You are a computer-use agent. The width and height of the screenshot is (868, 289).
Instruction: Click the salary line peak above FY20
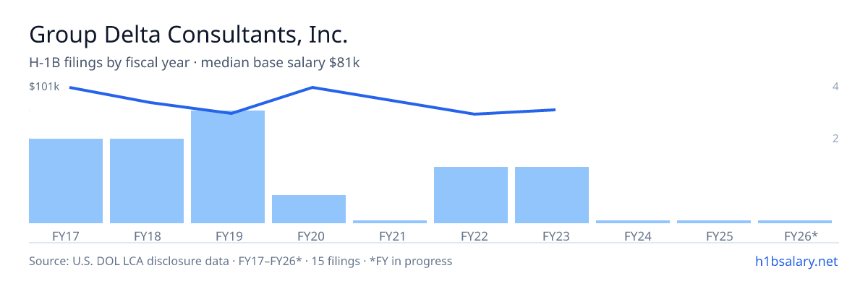coord(312,87)
